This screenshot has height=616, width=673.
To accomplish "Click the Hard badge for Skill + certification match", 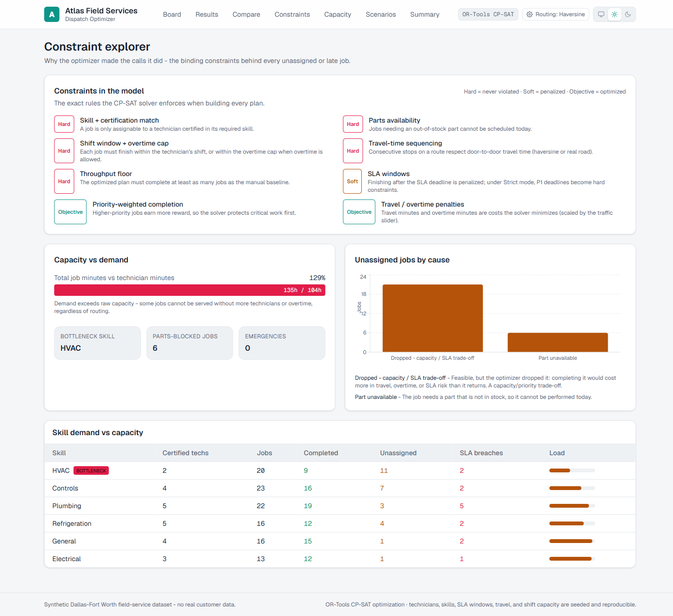I will pyautogui.click(x=64, y=124).
